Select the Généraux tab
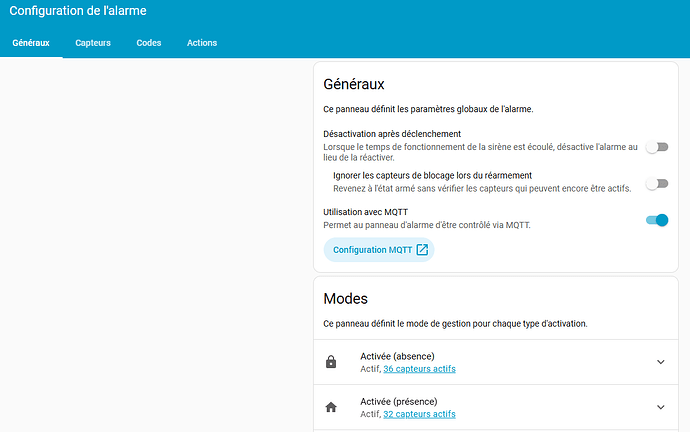The width and height of the screenshot is (690, 432). point(31,43)
